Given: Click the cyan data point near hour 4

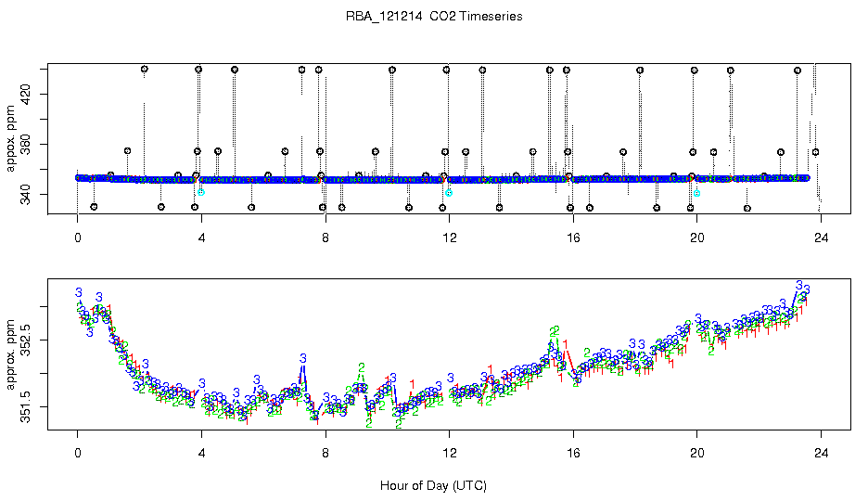Looking at the screenshot, I should coord(201,192).
